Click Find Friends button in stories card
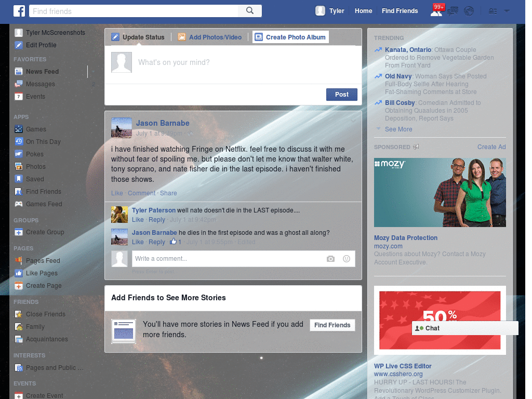The width and height of the screenshot is (532, 399). 332,325
